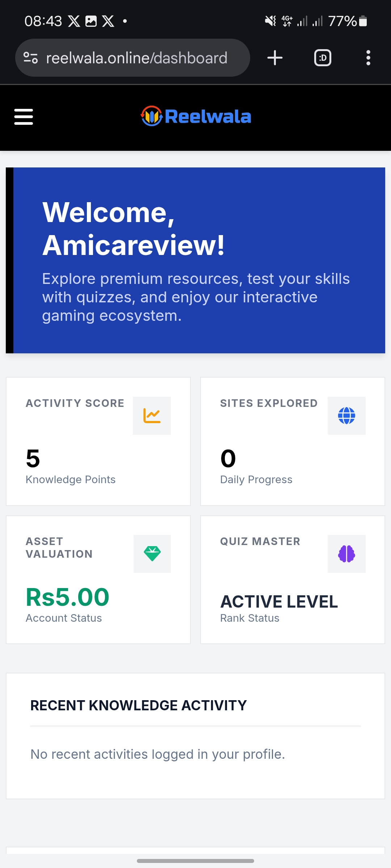The width and height of the screenshot is (391, 868).
Task: Open the browser tab switcher
Action: point(323,58)
